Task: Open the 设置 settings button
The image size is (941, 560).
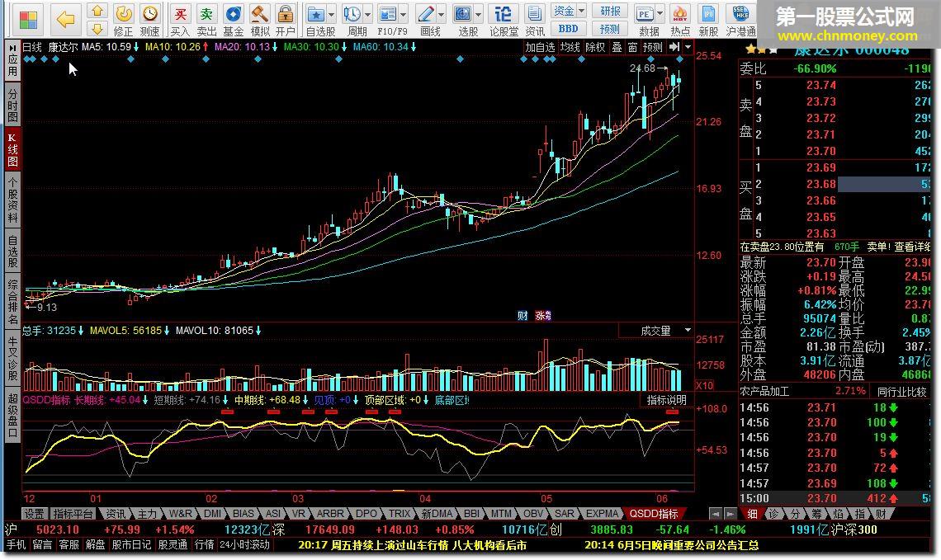Action: pos(34,514)
